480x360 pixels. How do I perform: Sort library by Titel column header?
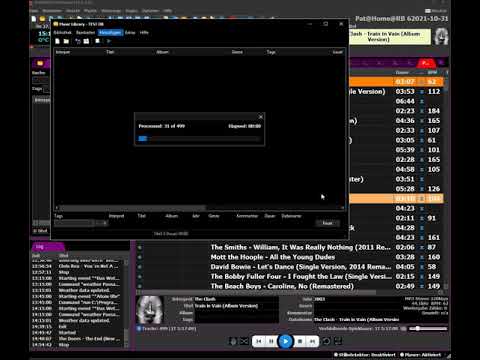coord(110,52)
